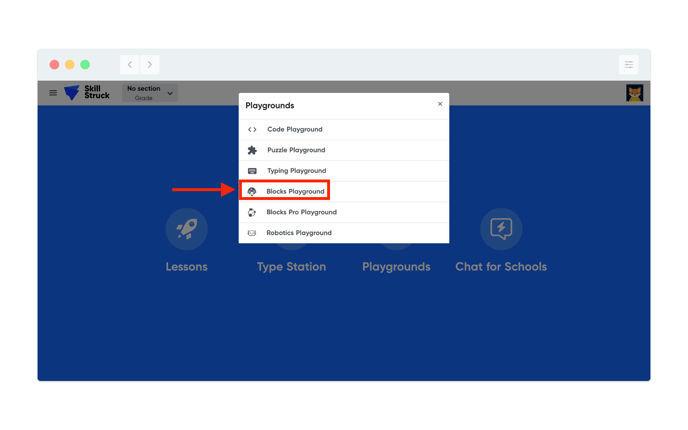The height and width of the screenshot is (430, 688).
Task: Click the Chat for Schools lightning icon
Action: tap(501, 229)
